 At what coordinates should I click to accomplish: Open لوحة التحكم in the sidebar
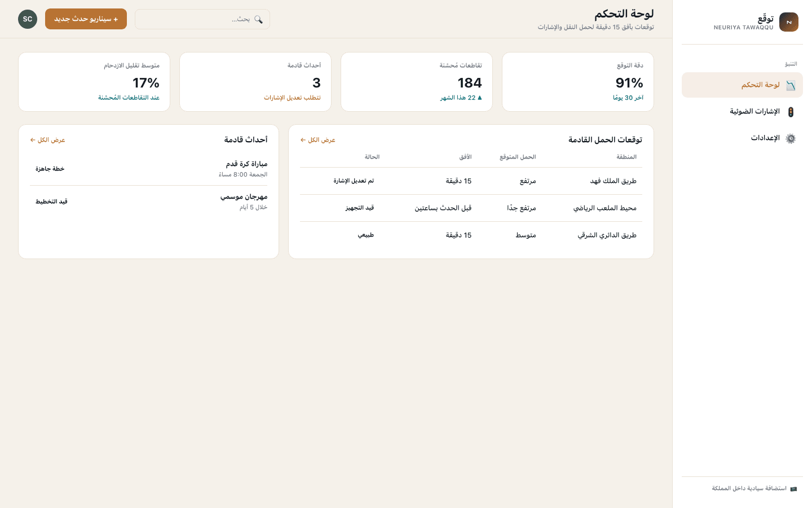click(x=742, y=85)
